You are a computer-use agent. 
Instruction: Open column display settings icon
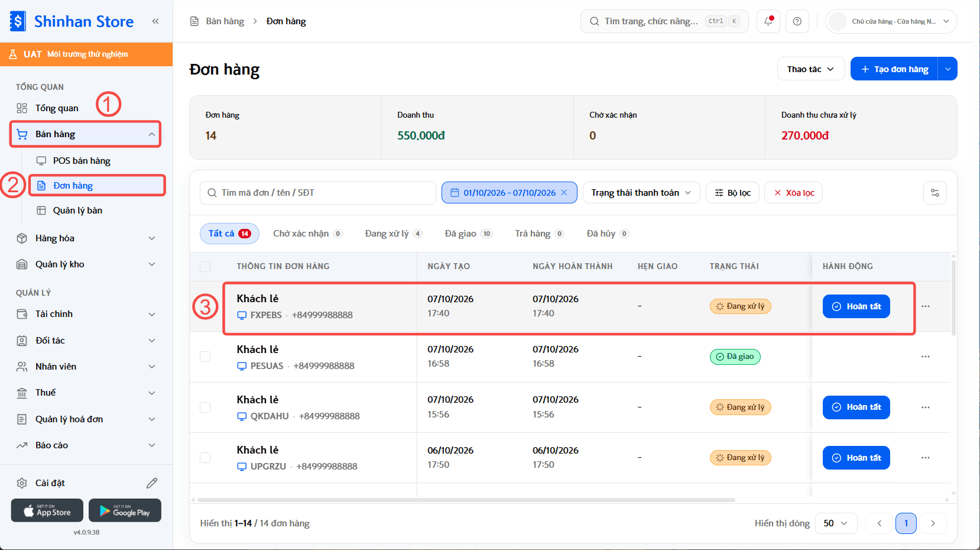click(x=935, y=193)
